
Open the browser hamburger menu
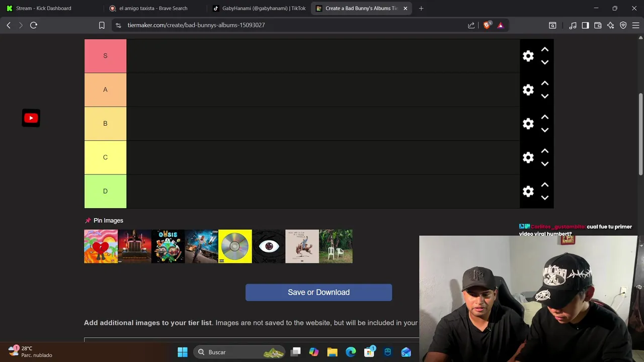click(635, 25)
